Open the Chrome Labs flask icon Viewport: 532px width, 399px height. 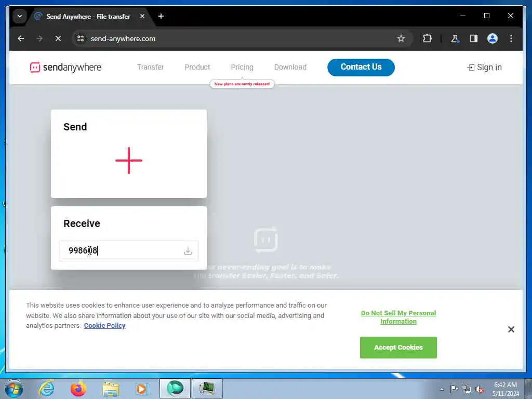[x=455, y=38]
